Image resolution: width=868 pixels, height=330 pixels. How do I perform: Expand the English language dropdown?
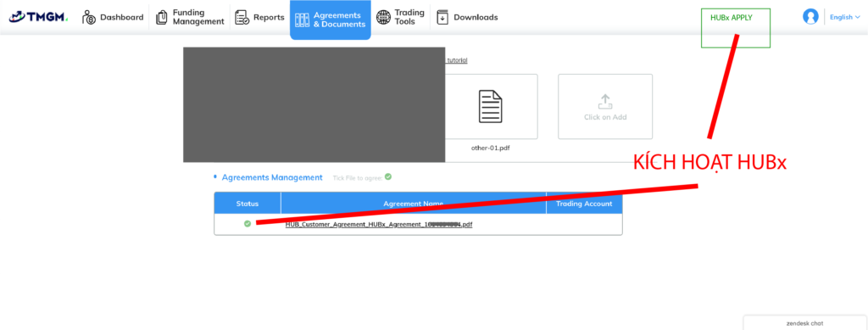[845, 17]
